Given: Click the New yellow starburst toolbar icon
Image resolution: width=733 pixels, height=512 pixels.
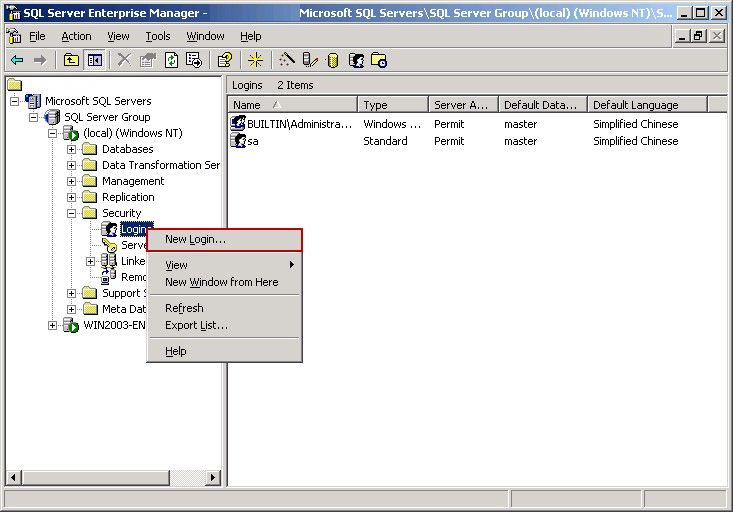Looking at the screenshot, I should [x=255, y=60].
